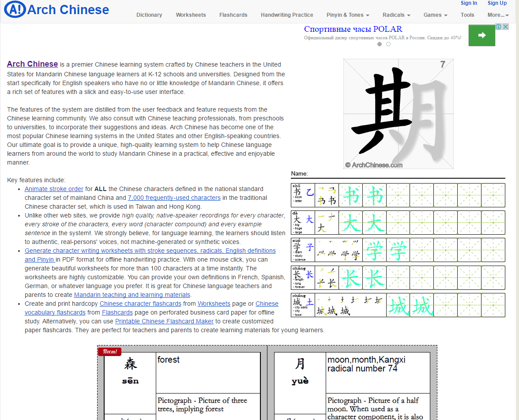The image size is (519, 420).
Task: Expand the Pinyin & Tones dropdown
Action: click(x=348, y=15)
